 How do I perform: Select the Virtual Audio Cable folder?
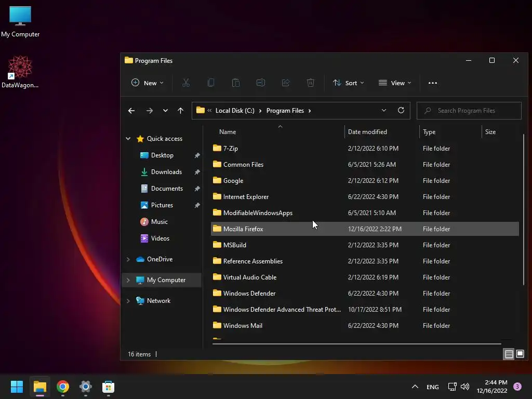point(365,277)
